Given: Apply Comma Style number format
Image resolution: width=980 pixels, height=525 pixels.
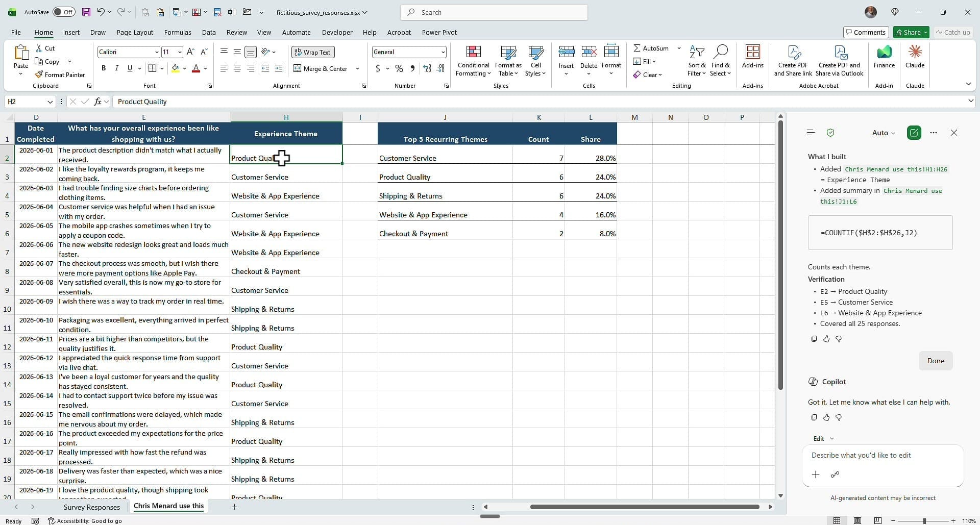Looking at the screenshot, I should (x=412, y=68).
